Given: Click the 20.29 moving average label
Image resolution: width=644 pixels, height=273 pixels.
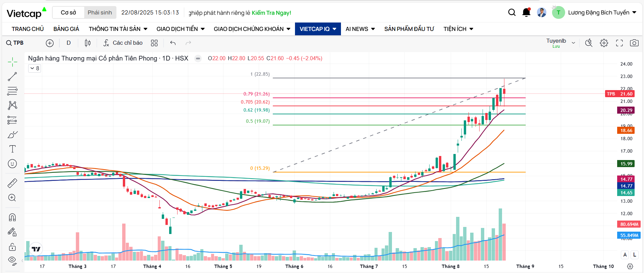Looking at the screenshot, I should [x=626, y=110].
